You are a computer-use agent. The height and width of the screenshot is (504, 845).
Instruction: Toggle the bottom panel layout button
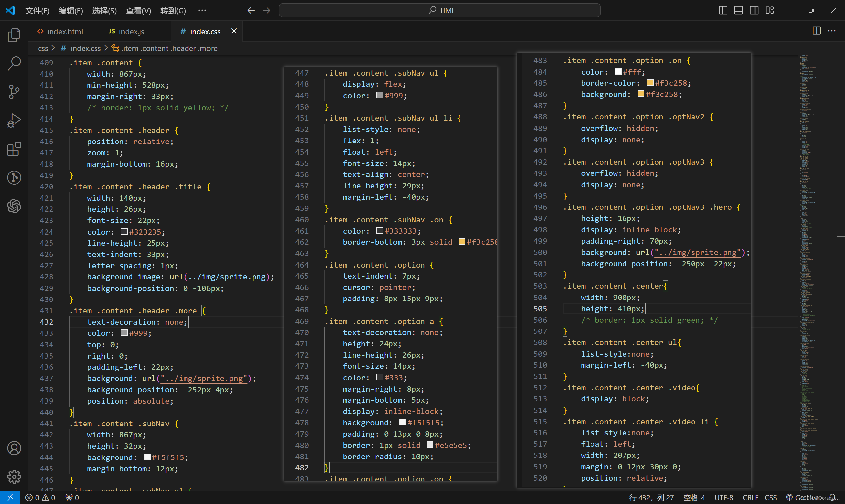coord(738,10)
